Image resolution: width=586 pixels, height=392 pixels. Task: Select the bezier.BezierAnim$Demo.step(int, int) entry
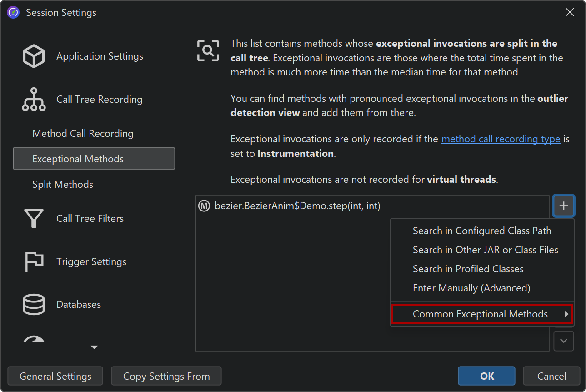297,206
